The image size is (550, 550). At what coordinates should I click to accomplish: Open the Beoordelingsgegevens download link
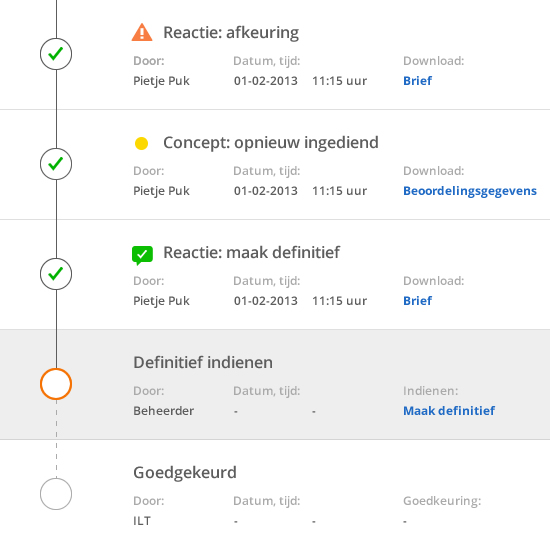pos(470,191)
